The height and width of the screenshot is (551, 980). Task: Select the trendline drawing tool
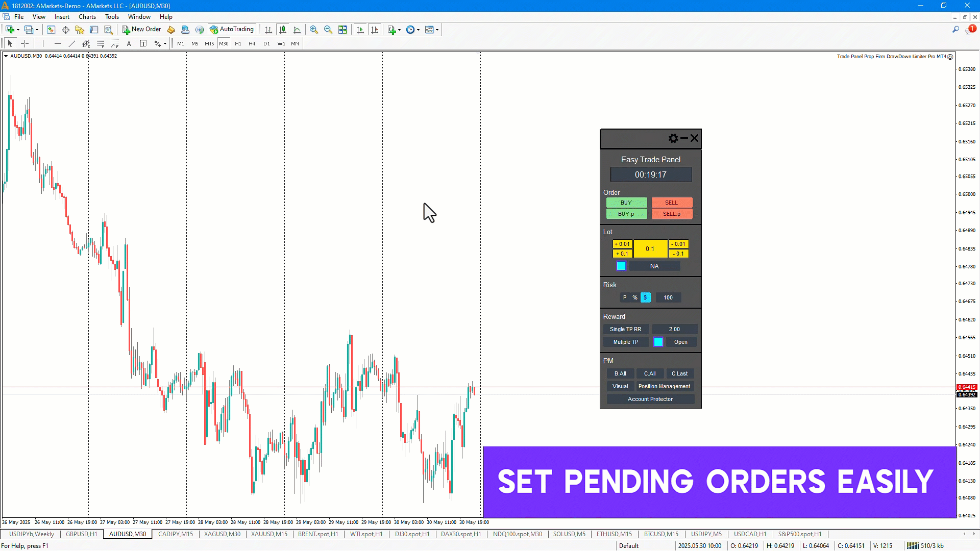(x=71, y=44)
